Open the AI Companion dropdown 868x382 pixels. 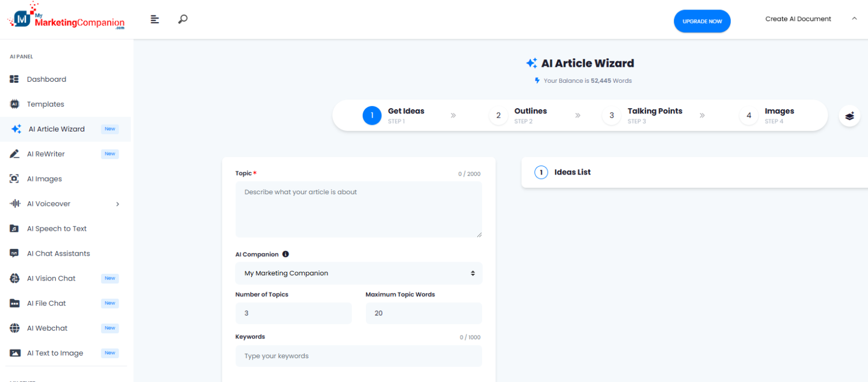pos(358,273)
